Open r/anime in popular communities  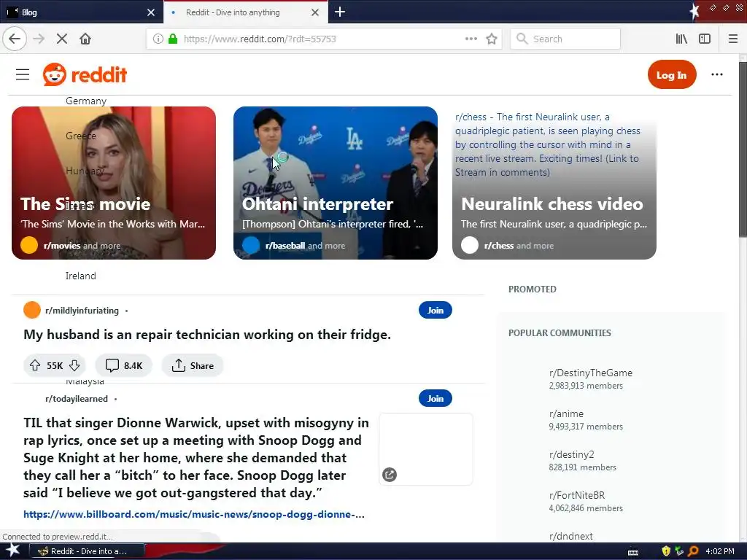pyautogui.click(x=566, y=414)
